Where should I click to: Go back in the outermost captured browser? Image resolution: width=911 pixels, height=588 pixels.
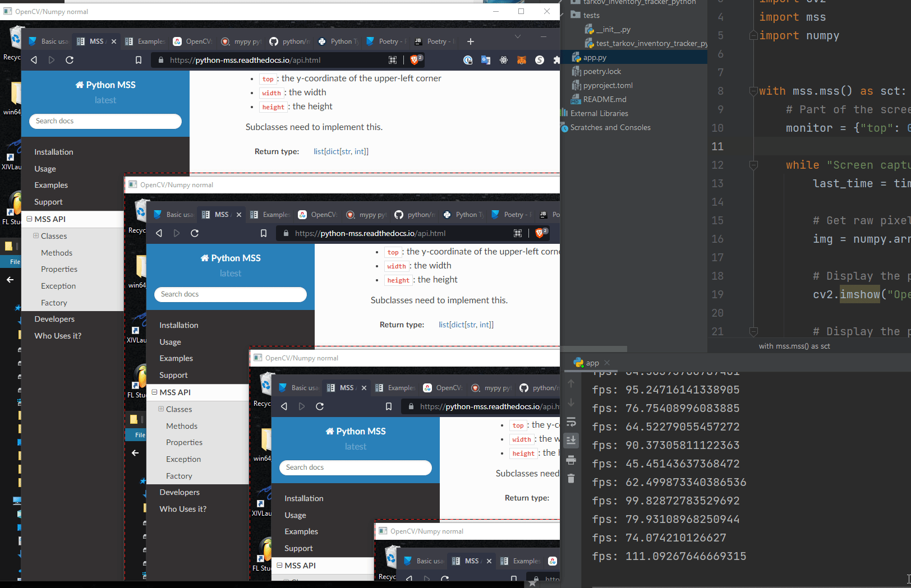click(34, 60)
